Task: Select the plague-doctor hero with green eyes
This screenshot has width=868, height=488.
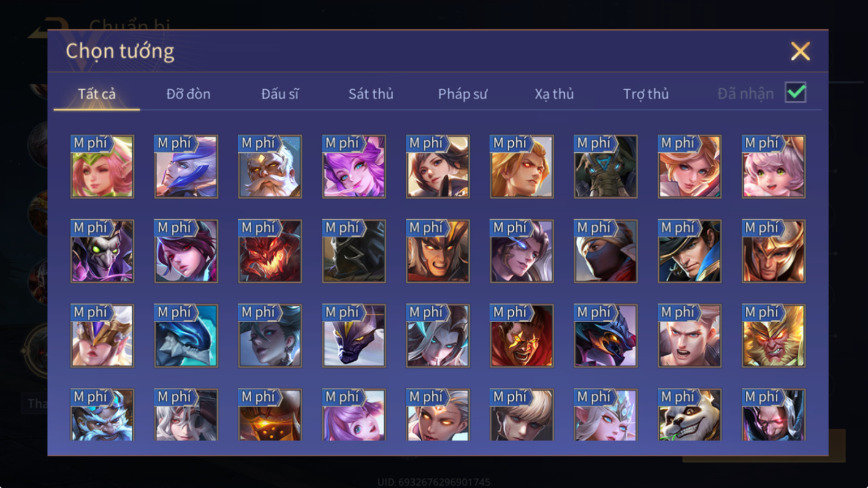Action: pos(102,251)
